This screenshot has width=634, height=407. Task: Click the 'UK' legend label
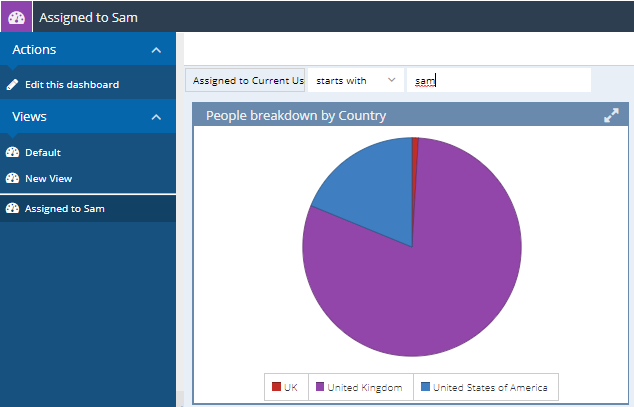point(291,387)
